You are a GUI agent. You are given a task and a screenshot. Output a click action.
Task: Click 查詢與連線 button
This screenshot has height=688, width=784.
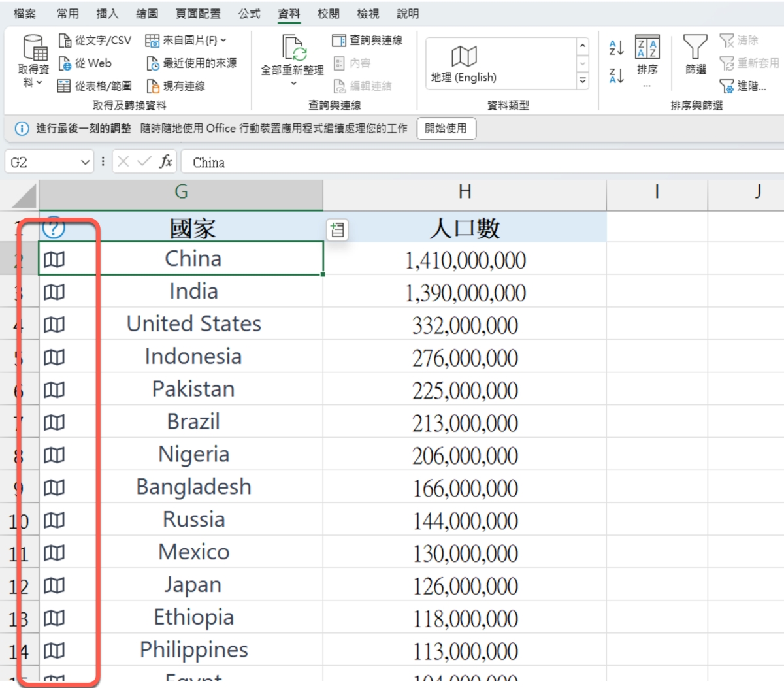368,41
